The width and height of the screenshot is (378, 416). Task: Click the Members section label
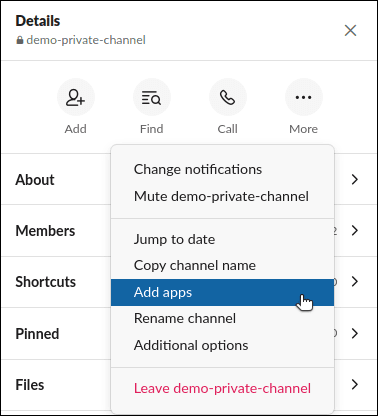pos(45,231)
